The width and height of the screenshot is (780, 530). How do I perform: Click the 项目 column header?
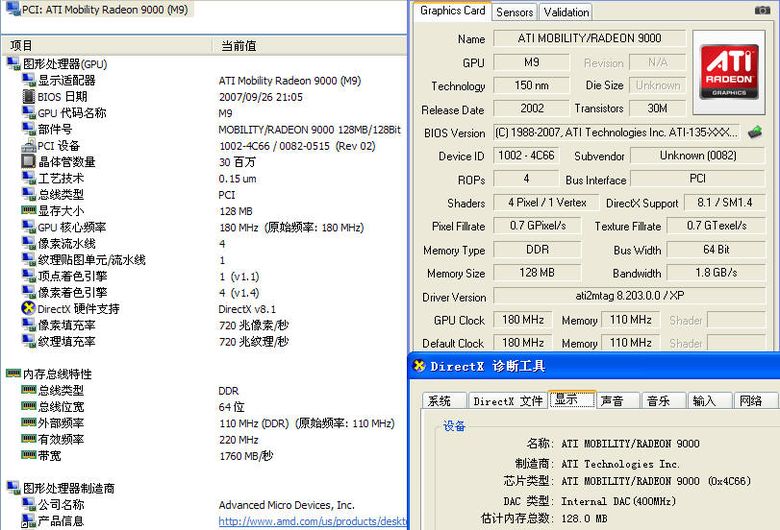pyautogui.click(x=107, y=45)
